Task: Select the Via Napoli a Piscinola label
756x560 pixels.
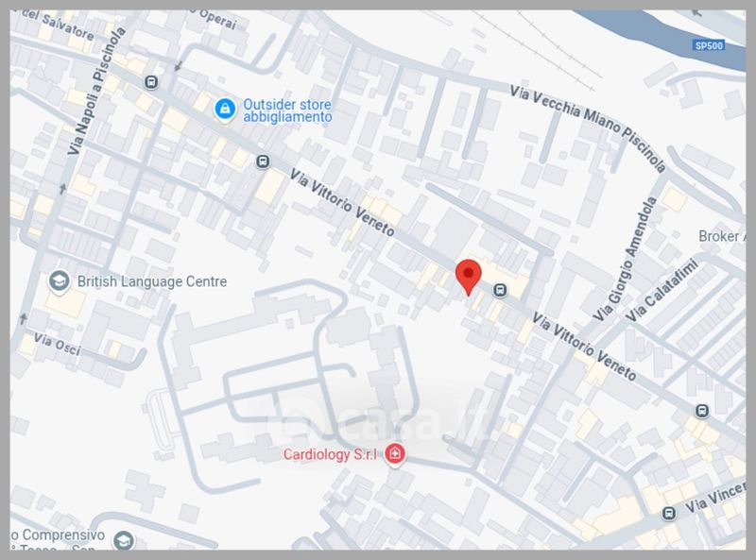Action: tap(96, 91)
